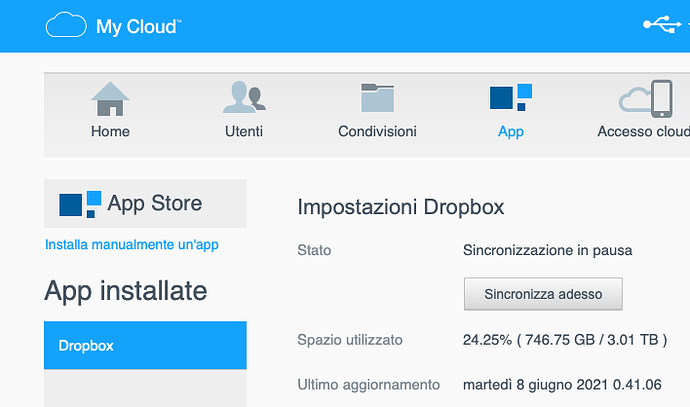Image resolution: width=690 pixels, height=407 pixels.
Task: Click the My Cloud title text
Action: coord(138,26)
